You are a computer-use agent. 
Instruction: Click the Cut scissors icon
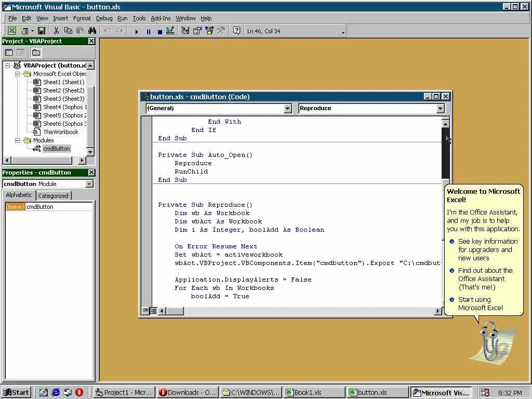tap(56, 31)
